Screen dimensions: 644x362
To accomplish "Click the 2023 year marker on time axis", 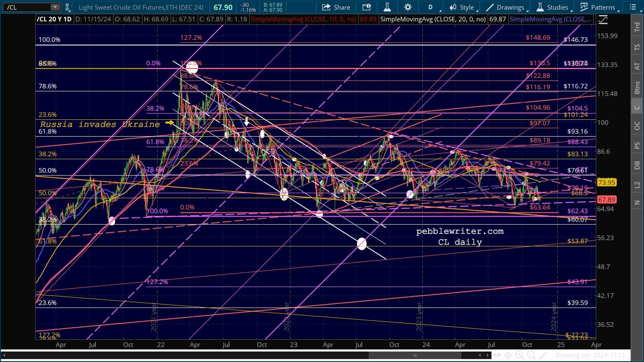I will point(419,318).
